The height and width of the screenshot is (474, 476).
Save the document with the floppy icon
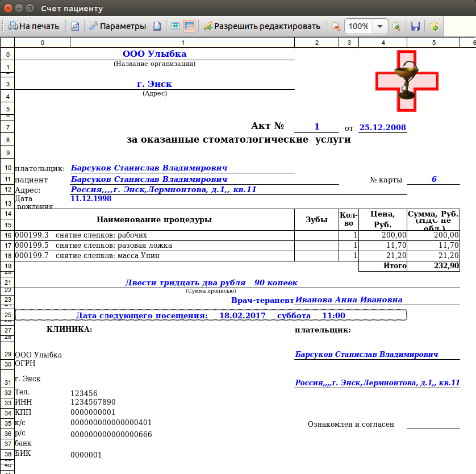(415, 26)
